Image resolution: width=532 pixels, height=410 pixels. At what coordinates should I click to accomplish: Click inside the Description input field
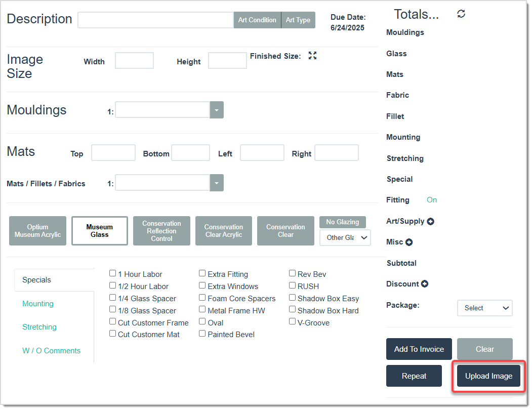tap(155, 20)
